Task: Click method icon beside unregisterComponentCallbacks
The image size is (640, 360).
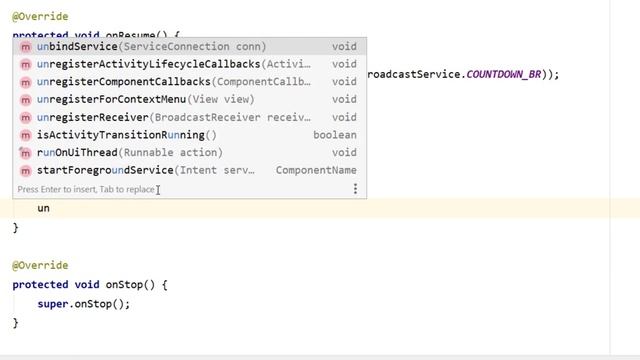Action: pyautogui.click(x=26, y=82)
